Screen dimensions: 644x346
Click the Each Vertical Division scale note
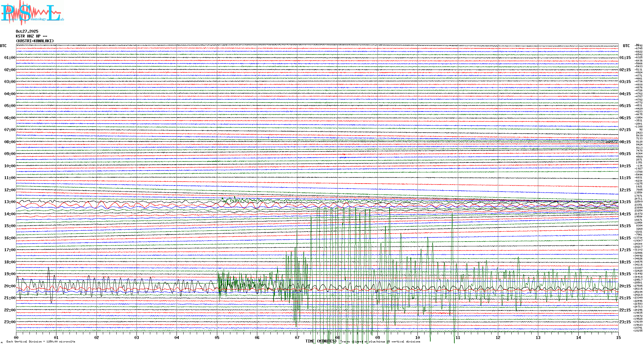[x=41, y=342]
